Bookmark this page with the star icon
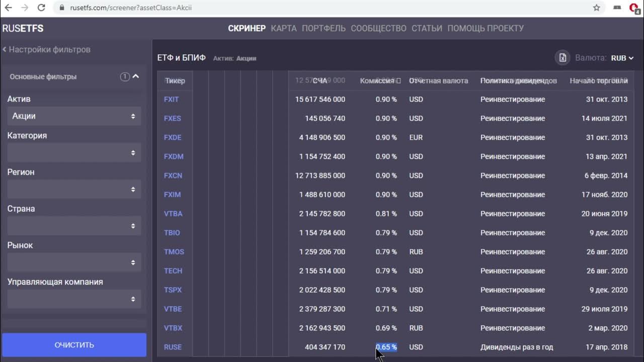The image size is (644, 362). [597, 8]
